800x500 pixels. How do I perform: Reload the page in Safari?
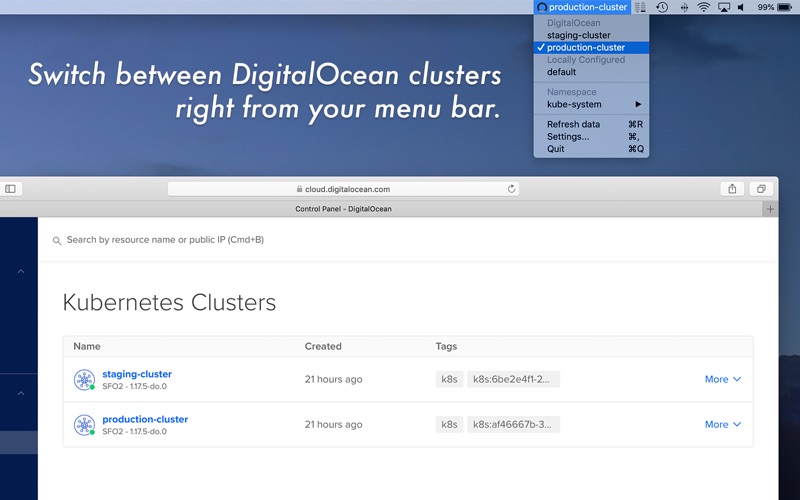click(511, 189)
